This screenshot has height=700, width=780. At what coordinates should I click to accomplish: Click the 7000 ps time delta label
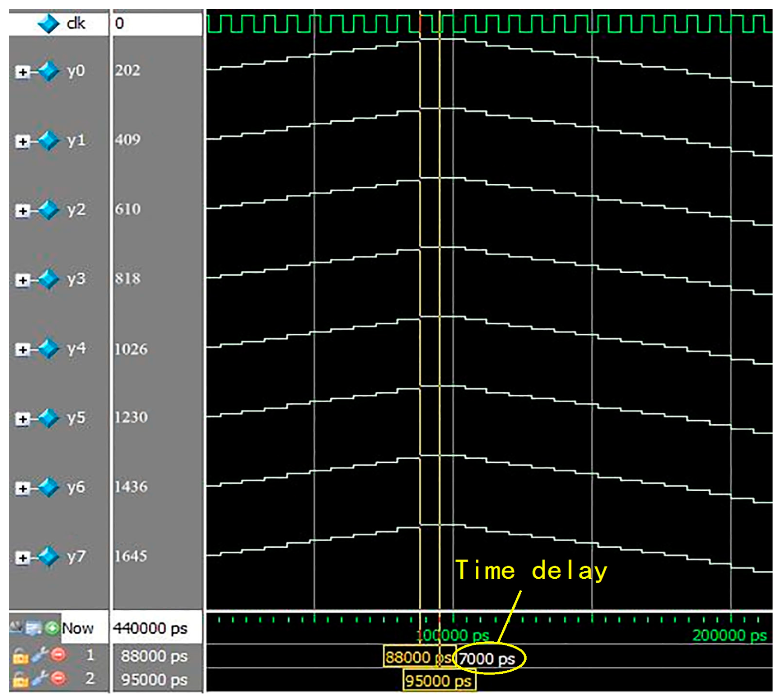487,659
